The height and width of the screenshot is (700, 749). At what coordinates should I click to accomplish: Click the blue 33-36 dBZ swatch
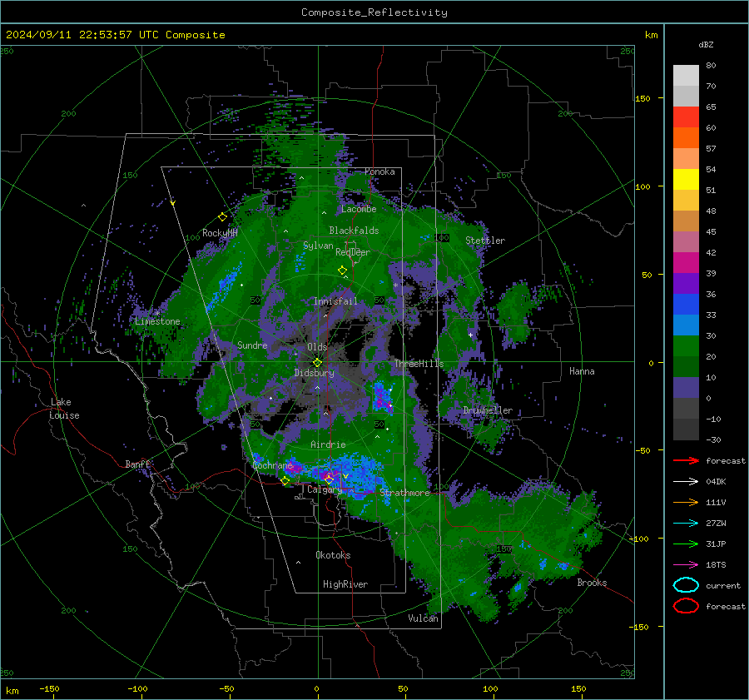(x=686, y=305)
